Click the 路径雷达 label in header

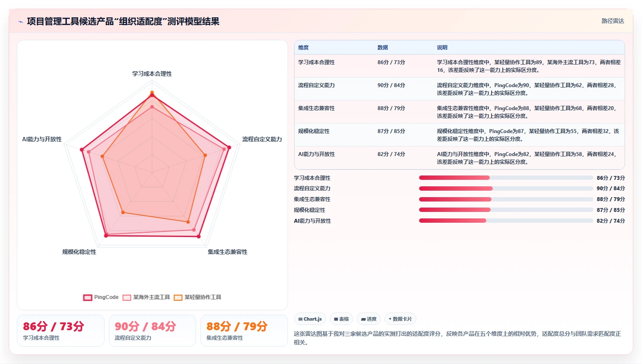point(613,21)
